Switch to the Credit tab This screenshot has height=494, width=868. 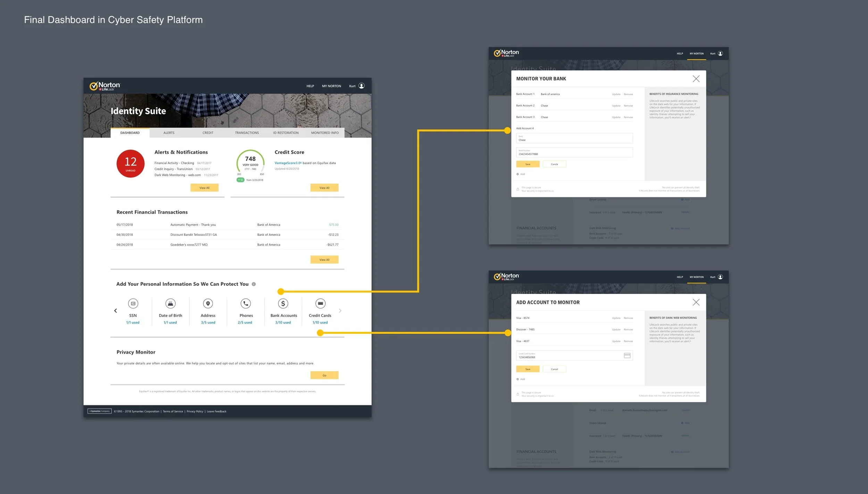[x=208, y=133]
